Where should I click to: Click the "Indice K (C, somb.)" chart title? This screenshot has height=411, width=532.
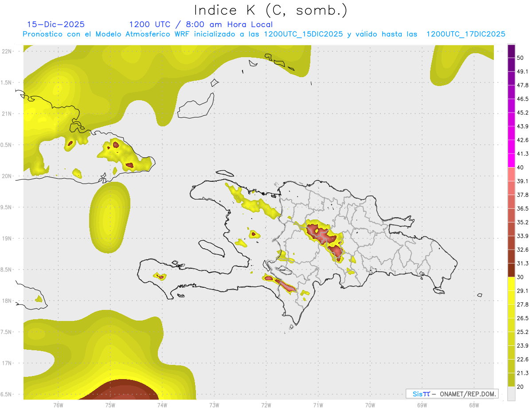tap(270, 10)
